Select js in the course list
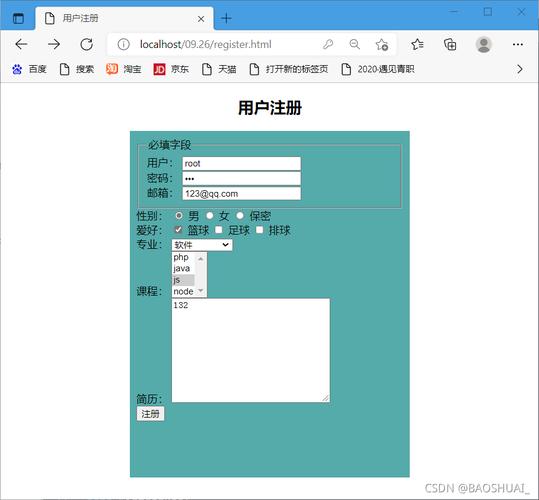539x500 pixels. 183,280
